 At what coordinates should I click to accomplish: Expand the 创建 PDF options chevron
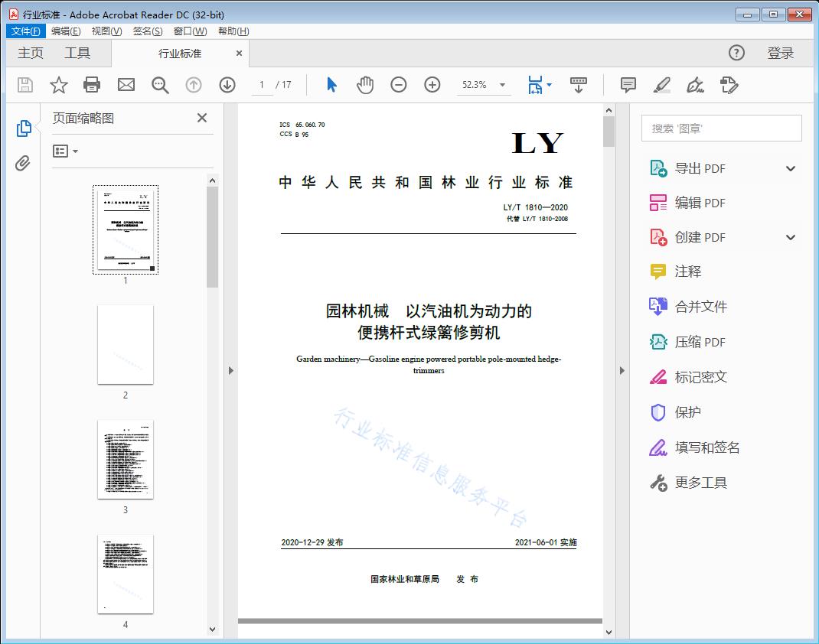click(790, 237)
